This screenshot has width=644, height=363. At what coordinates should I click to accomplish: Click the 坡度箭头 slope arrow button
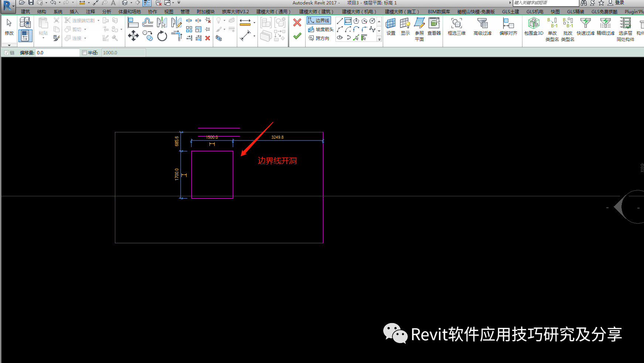321,30
